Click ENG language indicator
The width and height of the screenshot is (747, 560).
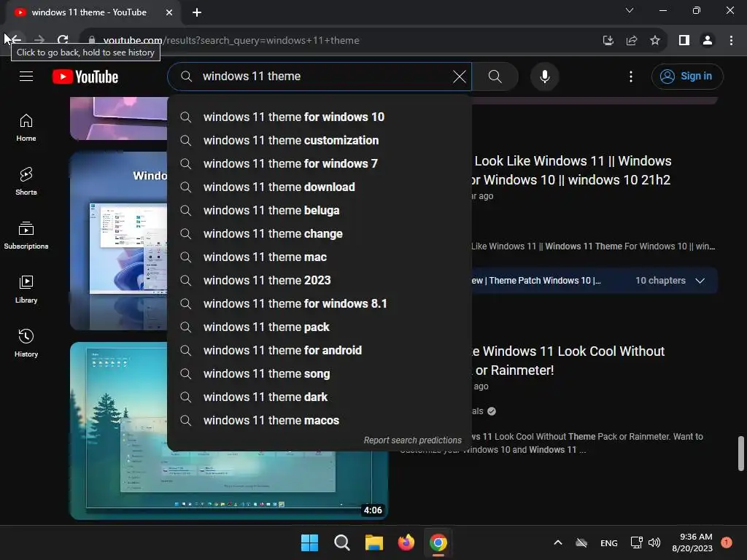tap(609, 542)
